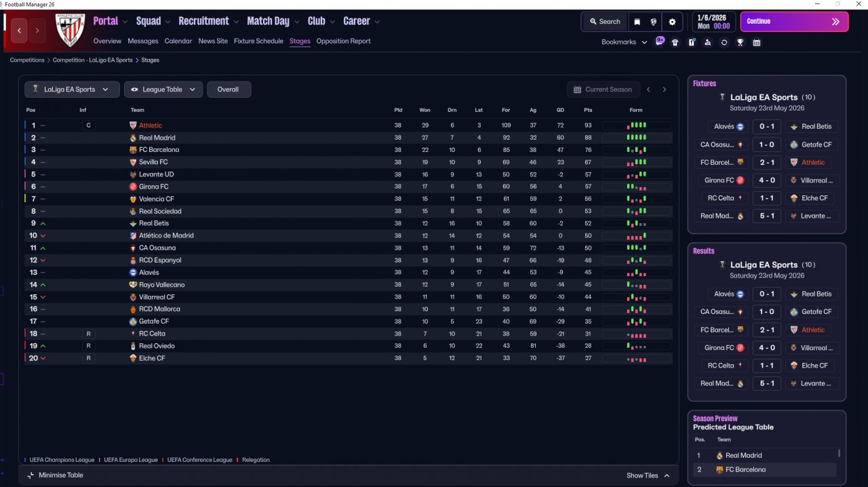Expand the Career menu chevron
The height and width of the screenshot is (487, 868).
pos(377,22)
